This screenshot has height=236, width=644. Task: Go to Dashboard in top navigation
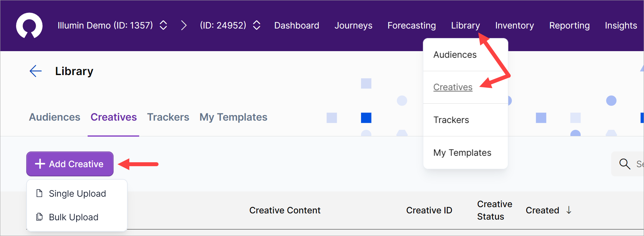(x=296, y=26)
